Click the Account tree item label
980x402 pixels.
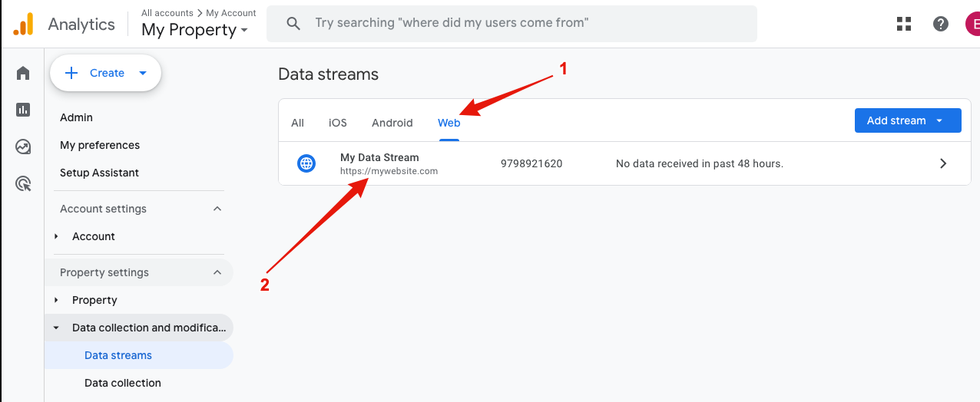click(94, 236)
